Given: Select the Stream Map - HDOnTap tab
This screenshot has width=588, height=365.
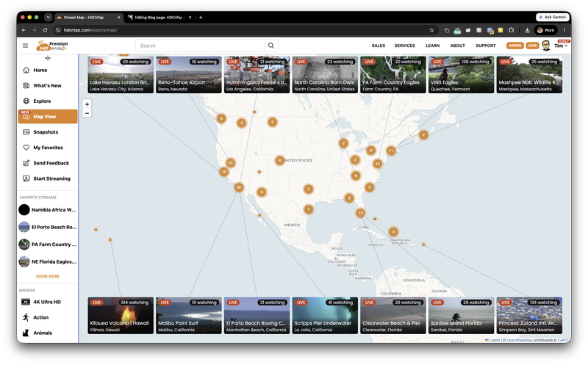Looking at the screenshot, I should click(88, 17).
